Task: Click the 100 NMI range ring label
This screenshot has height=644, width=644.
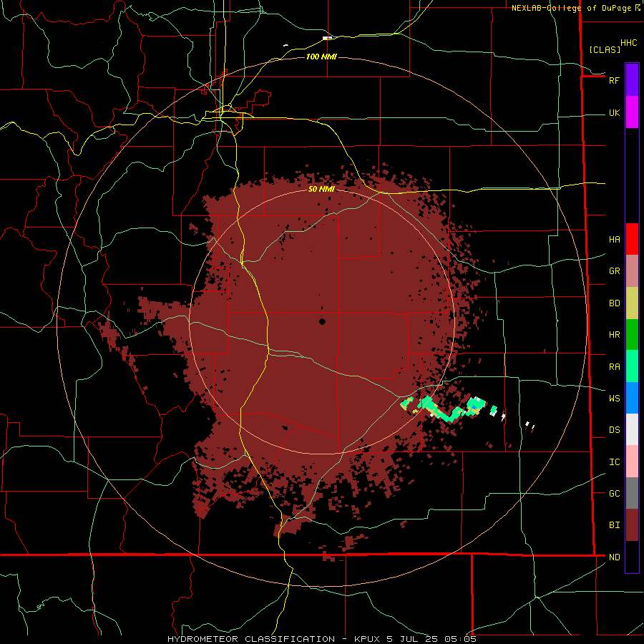Action: click(x=321, y=57)
